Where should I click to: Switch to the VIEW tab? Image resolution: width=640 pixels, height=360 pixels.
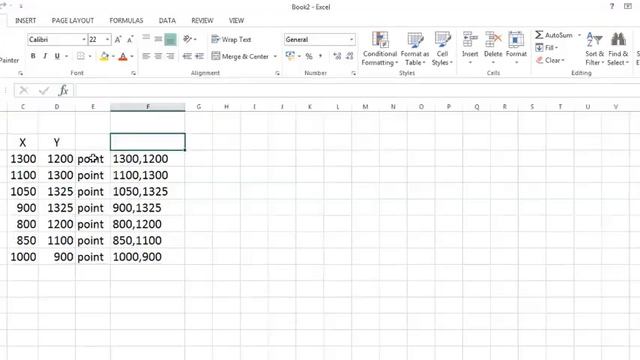click(236, 20)
